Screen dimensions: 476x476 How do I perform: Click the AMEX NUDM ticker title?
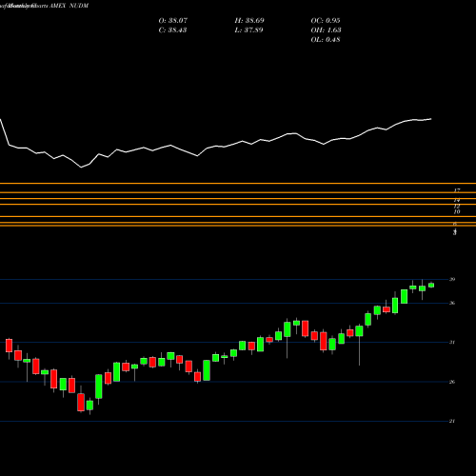[x=69, y=6]
